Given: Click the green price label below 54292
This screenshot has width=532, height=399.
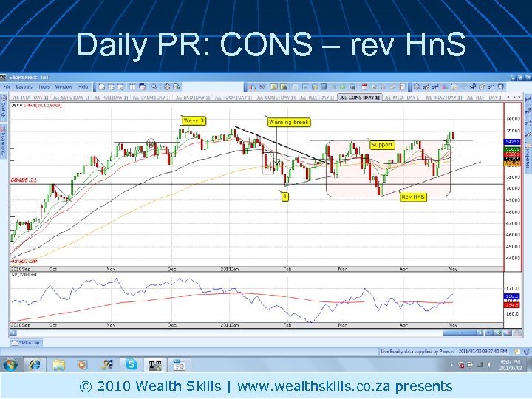Looking at the screenshot, I should click(512, 149).
